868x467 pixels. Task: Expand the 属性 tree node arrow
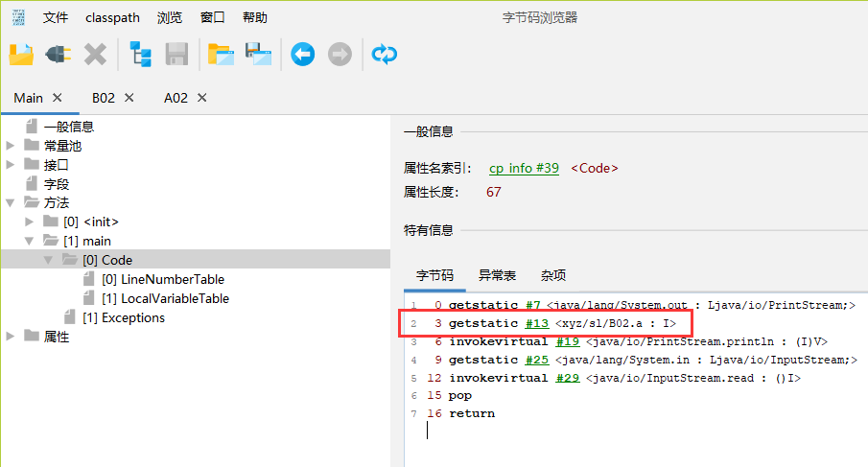coord(10,336)
